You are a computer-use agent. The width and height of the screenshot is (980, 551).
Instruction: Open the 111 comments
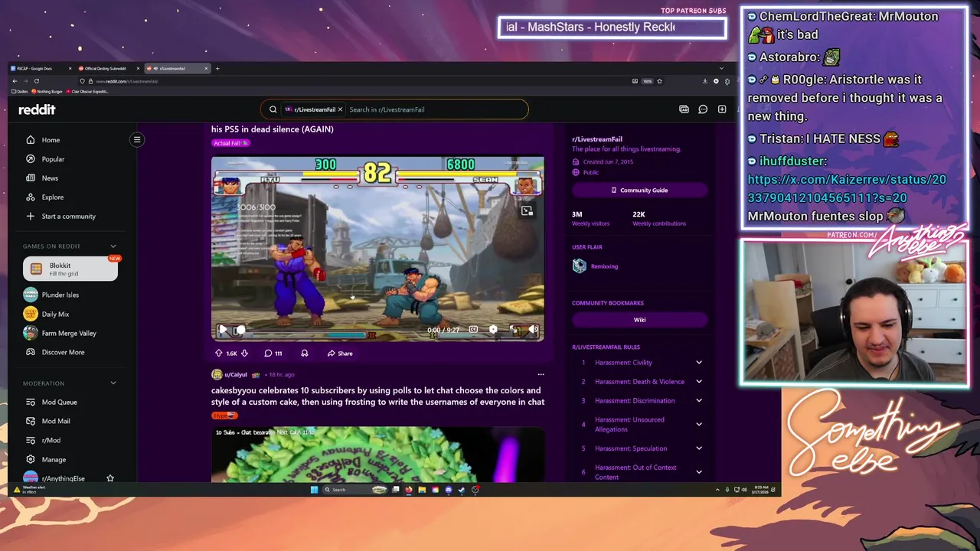[273, 354]
